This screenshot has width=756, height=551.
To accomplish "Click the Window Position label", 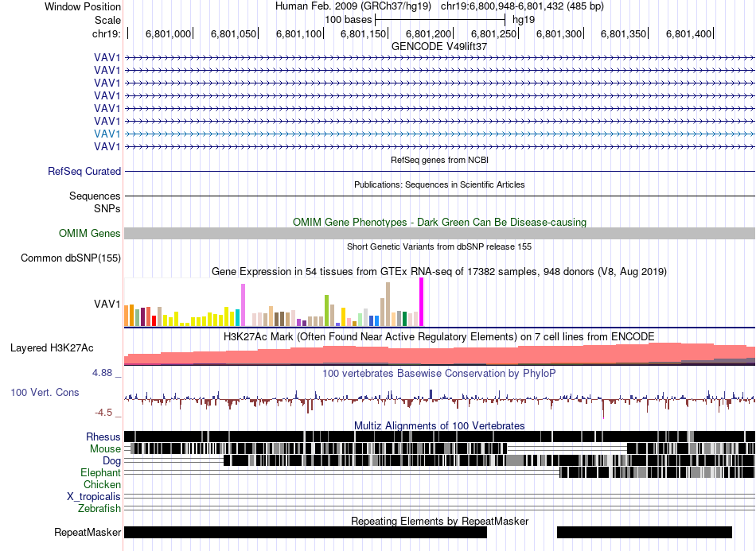I will (83, 6).
